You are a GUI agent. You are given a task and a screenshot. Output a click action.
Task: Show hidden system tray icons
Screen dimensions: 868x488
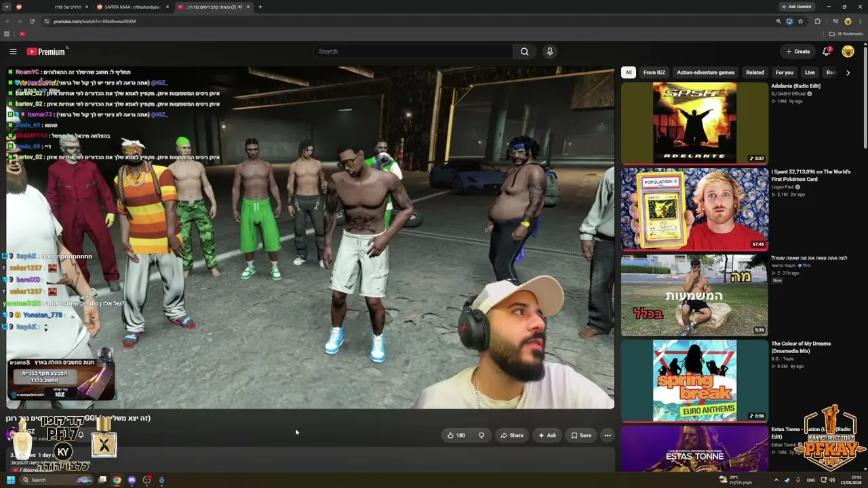point(776,480)
